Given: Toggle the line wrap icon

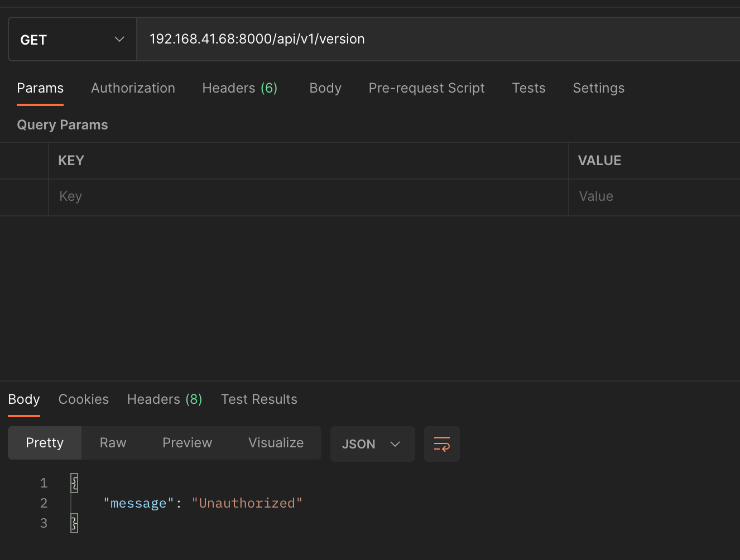Looking at the screenshot, I should click(x=442, y=444).
